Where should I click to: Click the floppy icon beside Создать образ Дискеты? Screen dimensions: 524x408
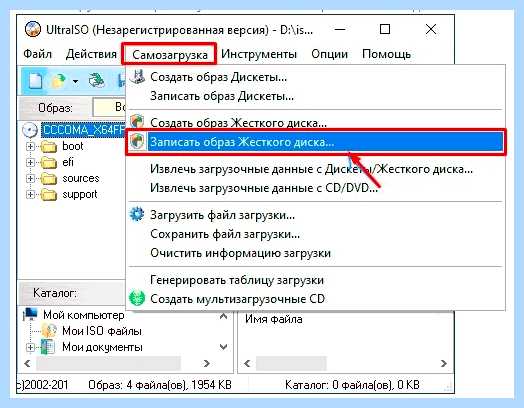click(137, 77)
